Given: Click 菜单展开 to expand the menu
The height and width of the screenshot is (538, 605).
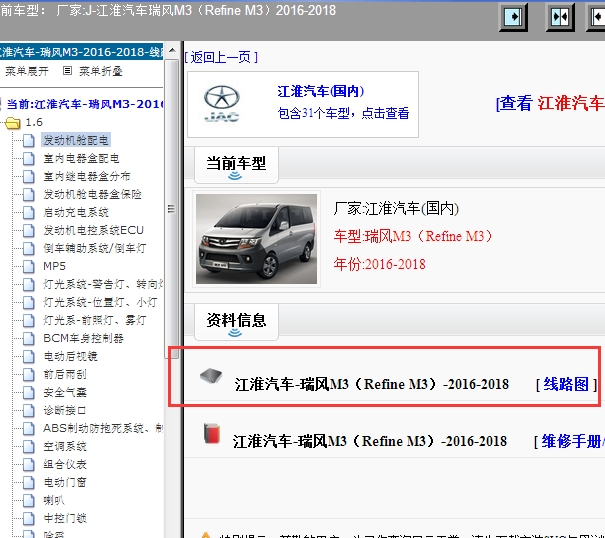Looking at the screenshot, I should [x=26, y=71].
